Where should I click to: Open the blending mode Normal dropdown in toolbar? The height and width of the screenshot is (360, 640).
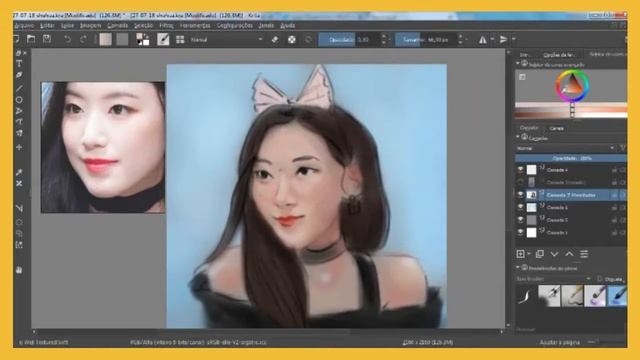point(226,40)
